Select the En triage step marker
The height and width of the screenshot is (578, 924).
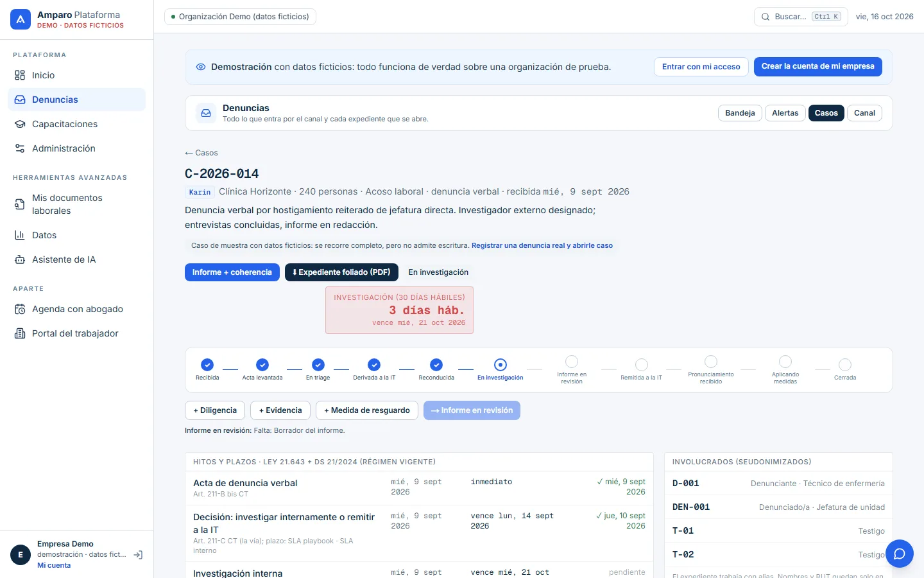coord(318,365)
